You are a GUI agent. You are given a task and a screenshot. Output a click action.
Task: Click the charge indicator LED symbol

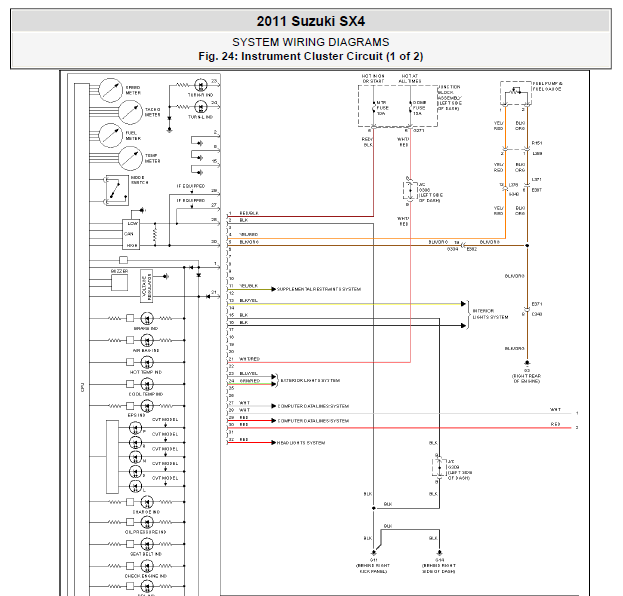tap(147, 502)
